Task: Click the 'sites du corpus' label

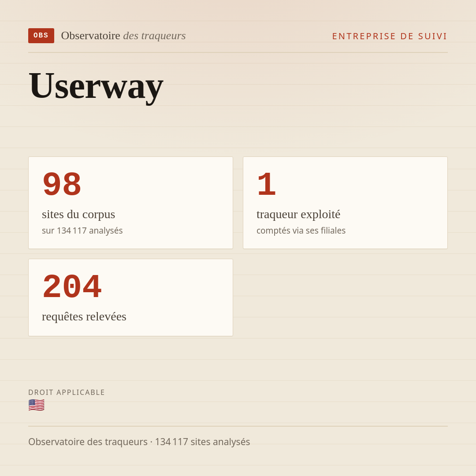Action: tap(78, 214)
